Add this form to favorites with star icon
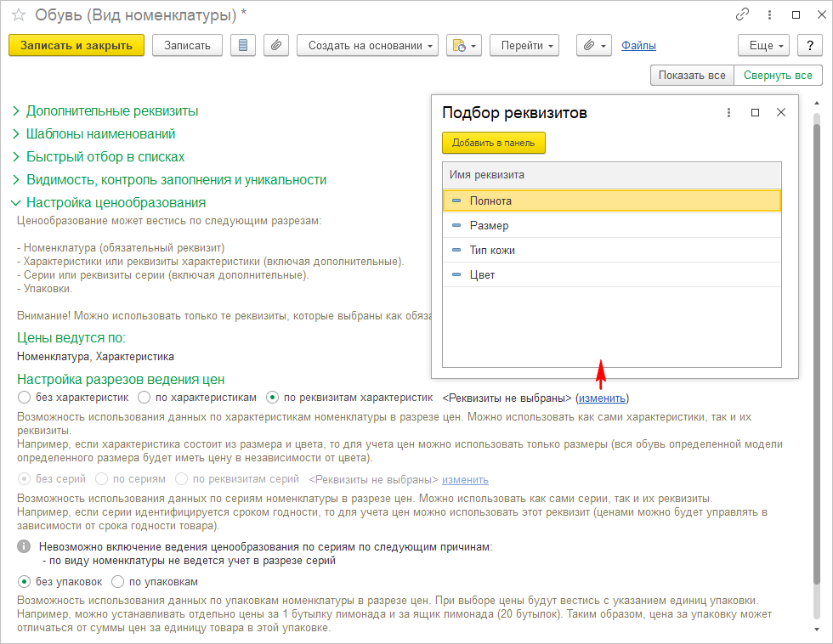This screenshot has width=833, height=644. point(18,14)
